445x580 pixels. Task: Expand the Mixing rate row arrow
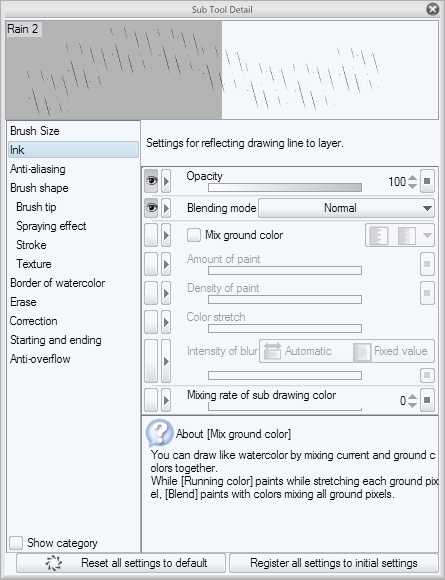coord(166,400)
